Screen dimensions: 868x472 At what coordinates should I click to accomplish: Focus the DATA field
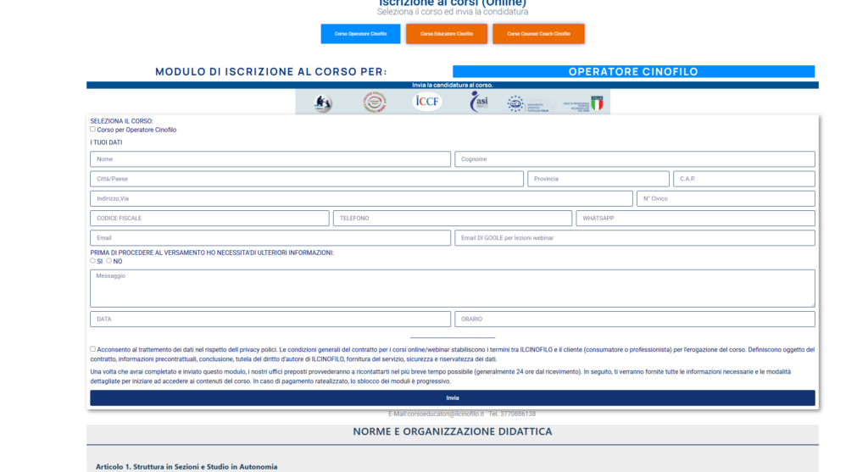coord(270,319)
